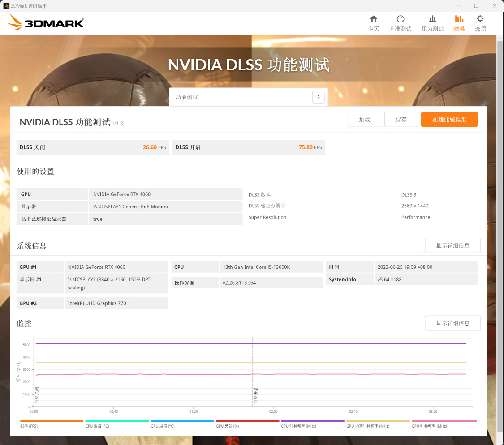This screenshot has height=445, width=504.
Task: Toggle the GPU 内存时钟频率 legend swatch
Action: tap(378, 421)
